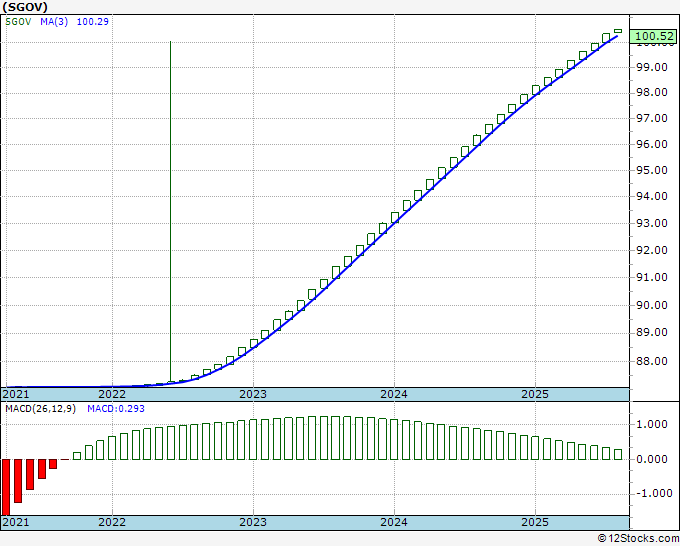Click the 96.00 price axis label
Screen dimensions: 680x546
pyautogui.click(x=652, y=144)
